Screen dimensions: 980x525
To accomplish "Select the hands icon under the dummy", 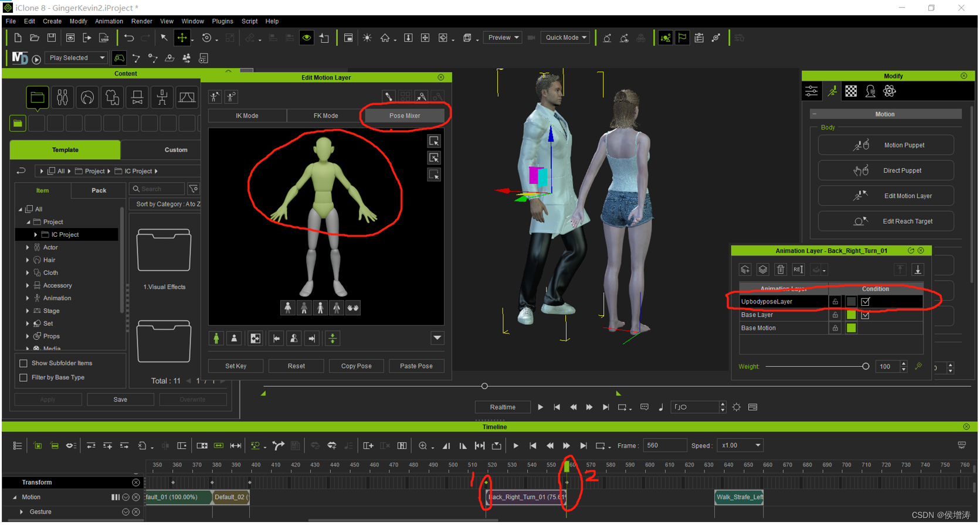I will tap(353, 308).
